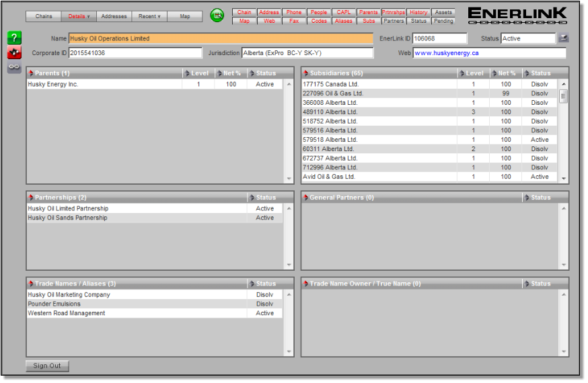Select the Western Road Management row
Image resolution: width=588 pixels, height=383 pixels.
click(155, 313)
